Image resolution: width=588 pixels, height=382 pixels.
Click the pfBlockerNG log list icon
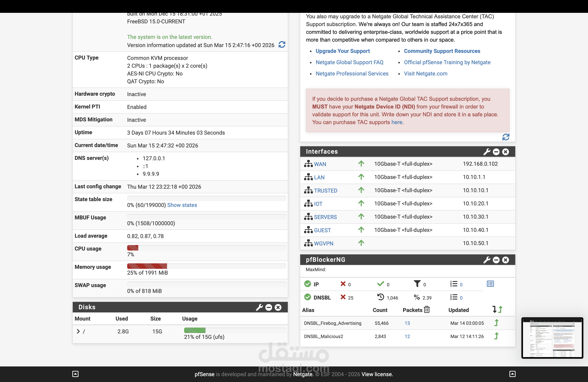pyautogui.click(x=490, y=284)
